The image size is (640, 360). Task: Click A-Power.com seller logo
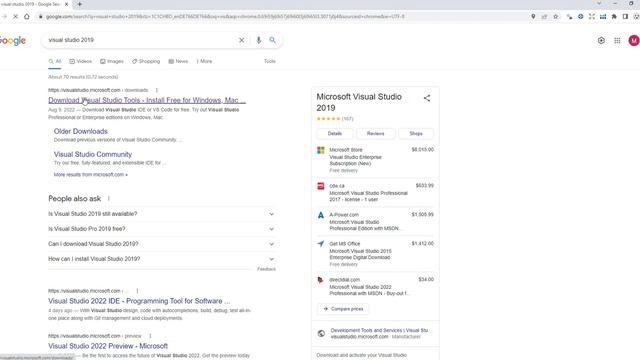pyautogui.click(x=321, y=215)
